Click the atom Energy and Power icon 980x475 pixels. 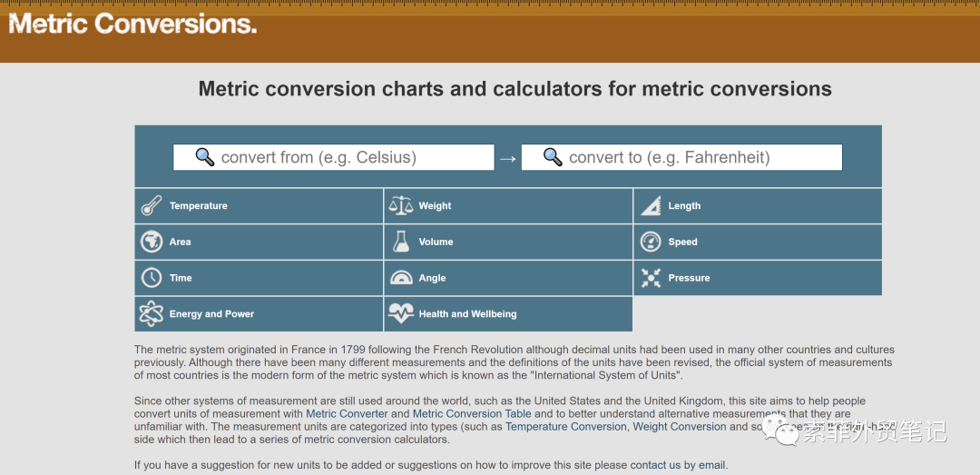coord(152,314)
